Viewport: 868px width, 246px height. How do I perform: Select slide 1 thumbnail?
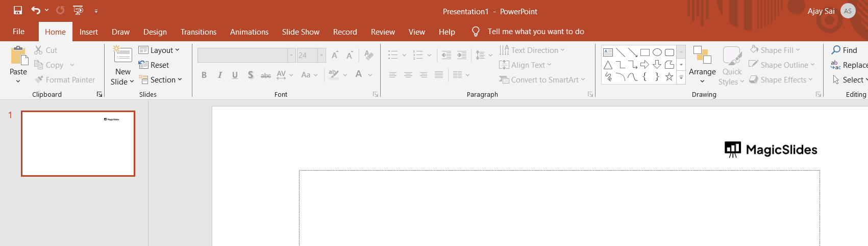click(x=78, y=144)
